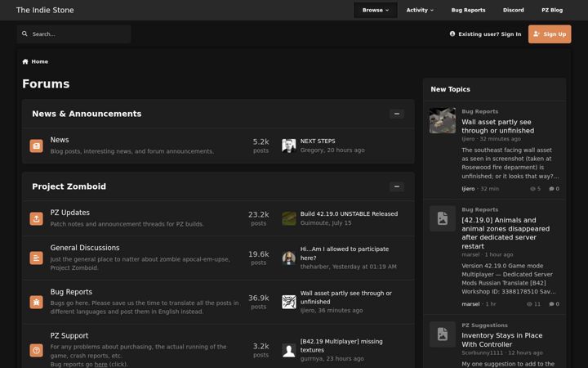Click '5.2k posts' count in News row
The width and height of the screenshot is (588, 368).
[261, 146]
